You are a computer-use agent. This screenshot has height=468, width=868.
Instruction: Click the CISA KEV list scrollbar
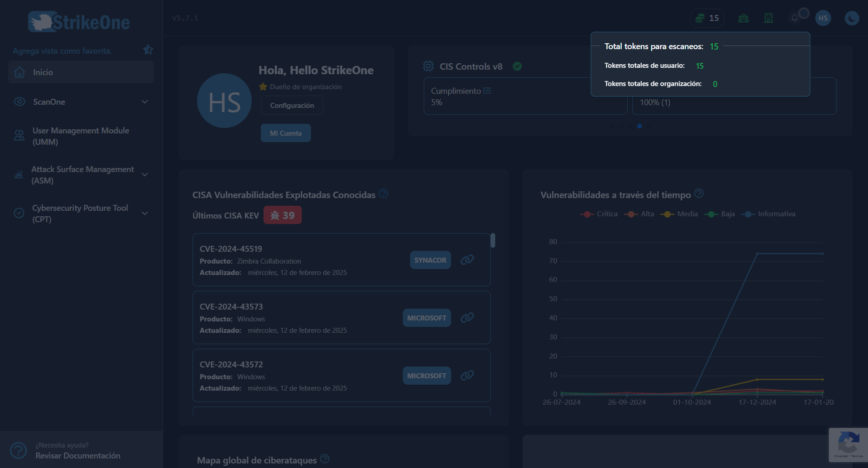tap(493, 240)
